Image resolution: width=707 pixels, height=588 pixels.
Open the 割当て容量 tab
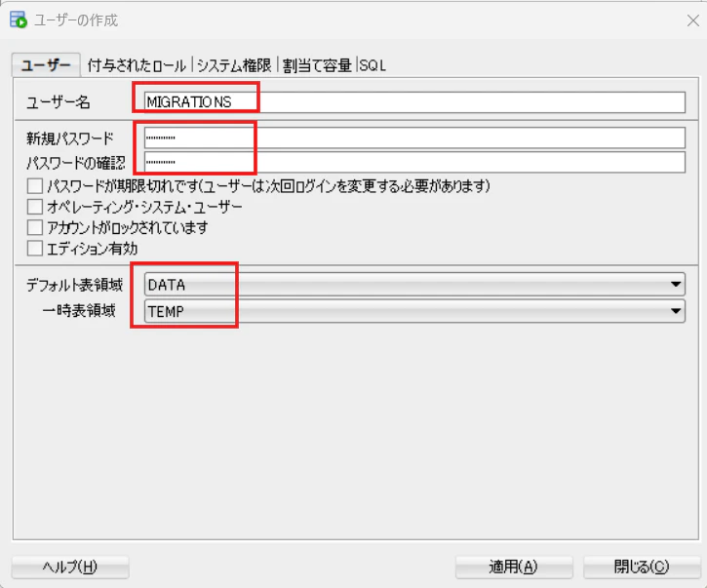click(x=317, y=65)
